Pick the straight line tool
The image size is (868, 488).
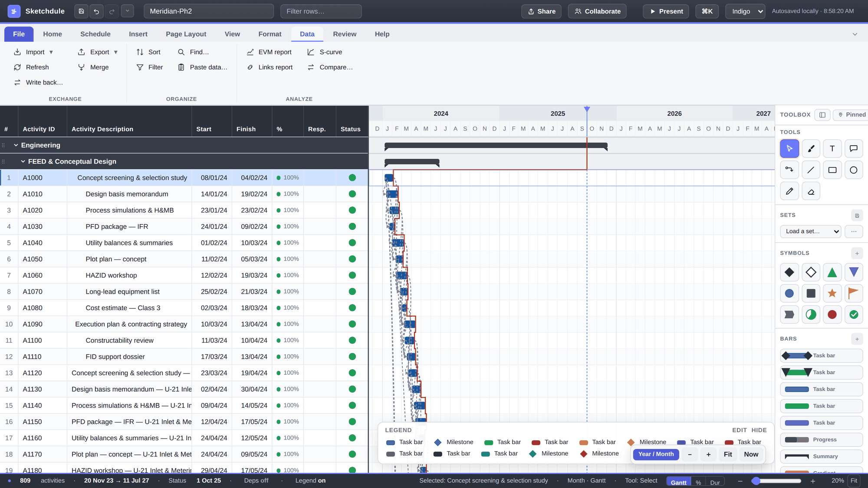click(811, 170)
